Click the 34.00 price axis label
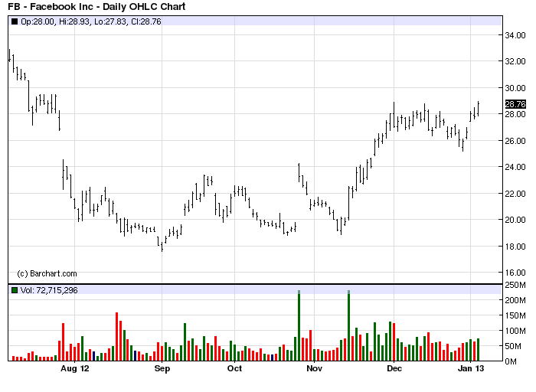Viewport: 536px width, 392px height. (x=515, y=35)
